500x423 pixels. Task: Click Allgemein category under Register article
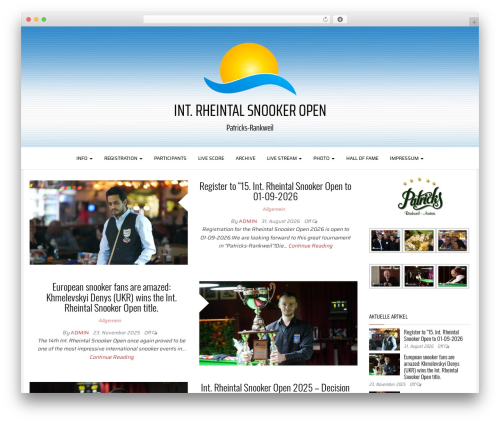point(274,209)
